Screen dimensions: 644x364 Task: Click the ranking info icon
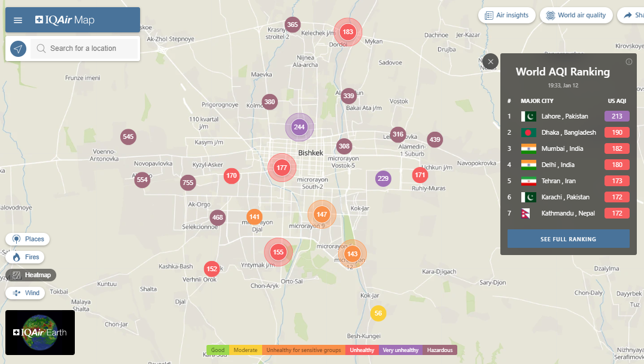coord(628,62)
